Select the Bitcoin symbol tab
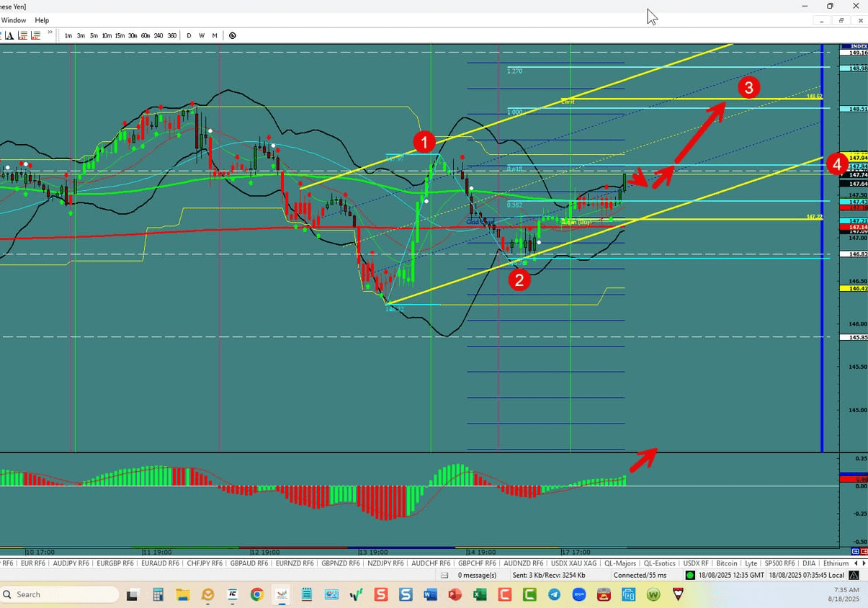868x608 pixels. coord(727,563)
